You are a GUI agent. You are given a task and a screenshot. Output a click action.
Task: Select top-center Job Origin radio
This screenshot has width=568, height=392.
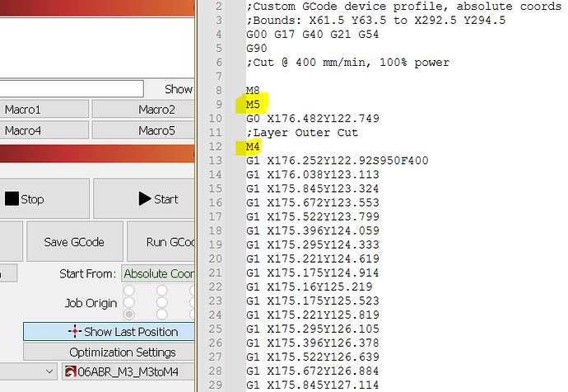coord(162,290)
